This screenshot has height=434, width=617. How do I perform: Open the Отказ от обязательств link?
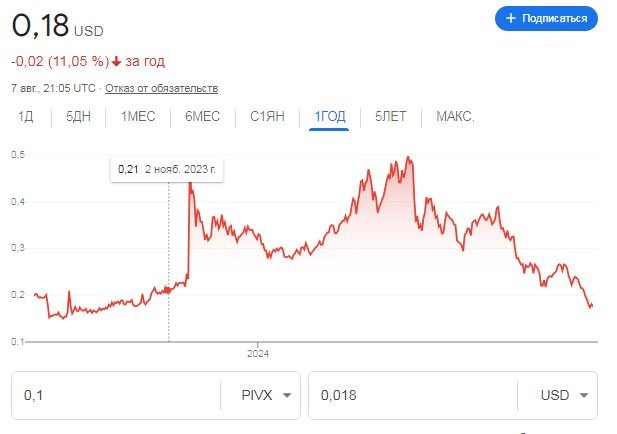click(x=161, y=88)
